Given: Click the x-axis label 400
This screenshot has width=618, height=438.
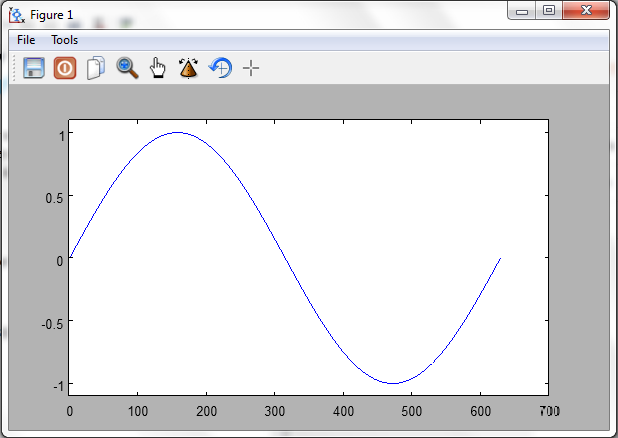Looking at the screenshot, I should click(343, 412).
